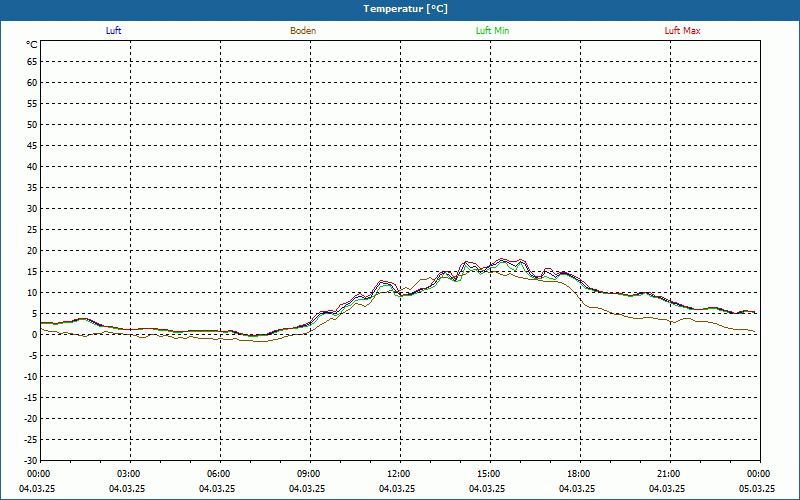Click the -30 value on the y-axis
This screenshot has width=800, height=500.
[31, 460]
